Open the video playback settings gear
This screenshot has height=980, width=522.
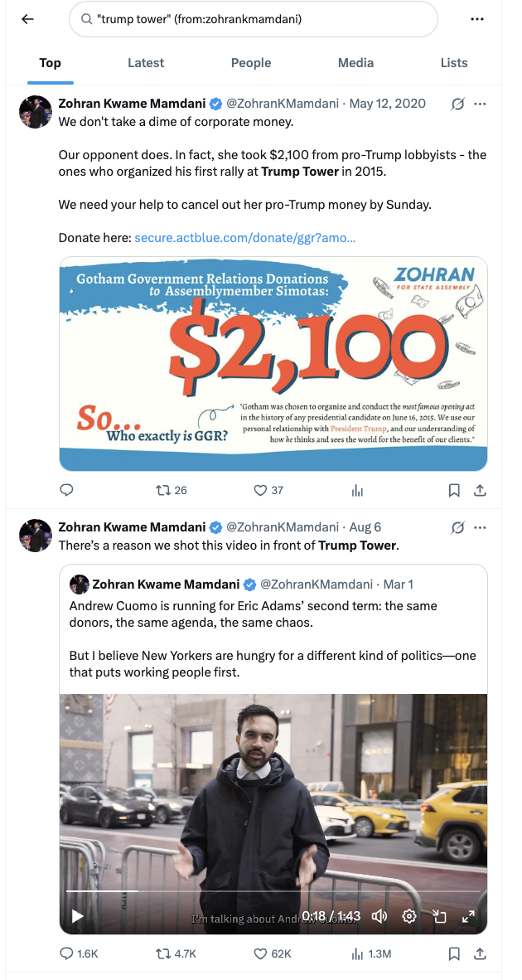tap(408, 915)
